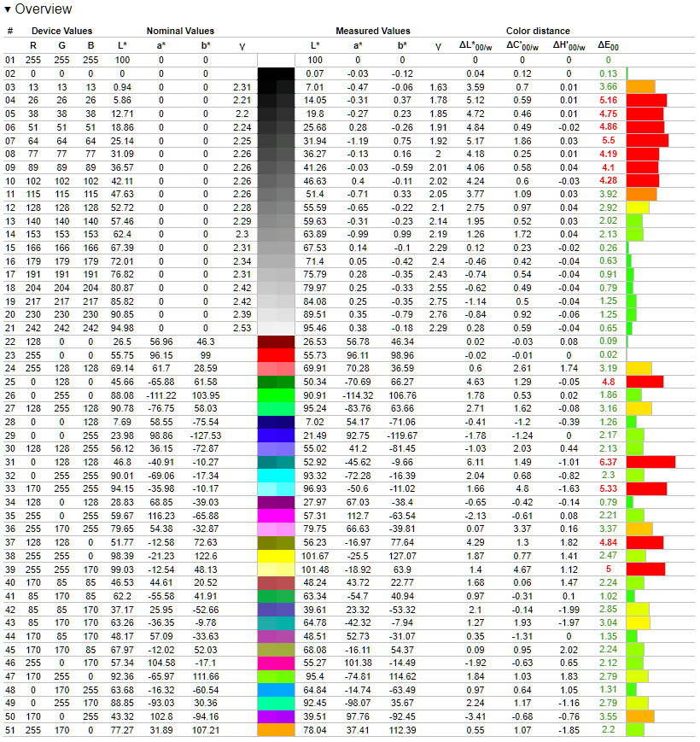Viewport: 700px width, 742px height.
Task: Click the black swatch in row 02
Action: click(x=276, y=73)
